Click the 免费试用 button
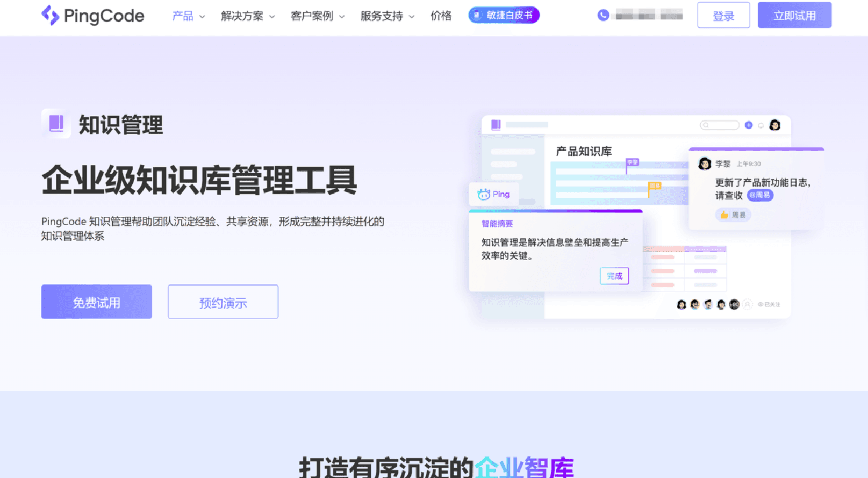 tap(97, 302)
